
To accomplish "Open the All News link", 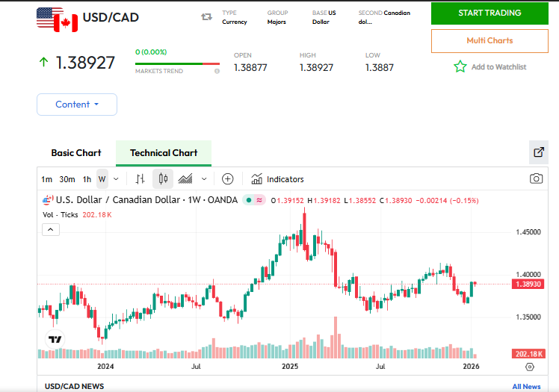I will pyautogui.click(x=526, y=386).
